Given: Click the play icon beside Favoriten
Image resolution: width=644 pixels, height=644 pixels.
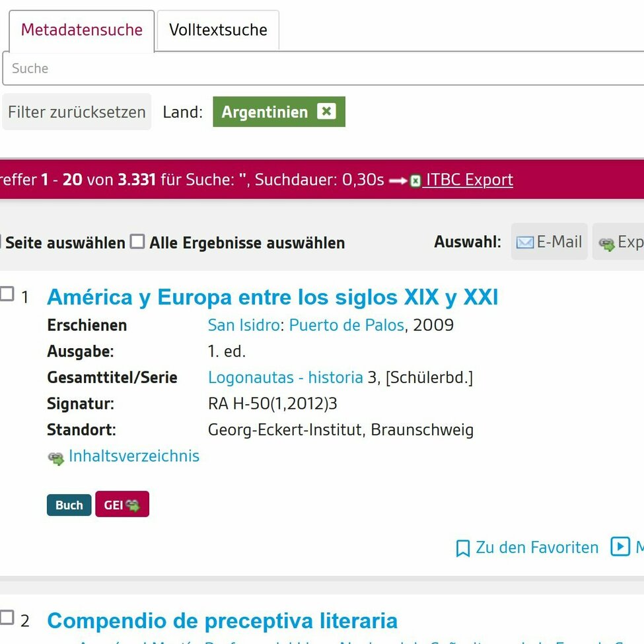Looking at the screenshot, I should point(620,547).
